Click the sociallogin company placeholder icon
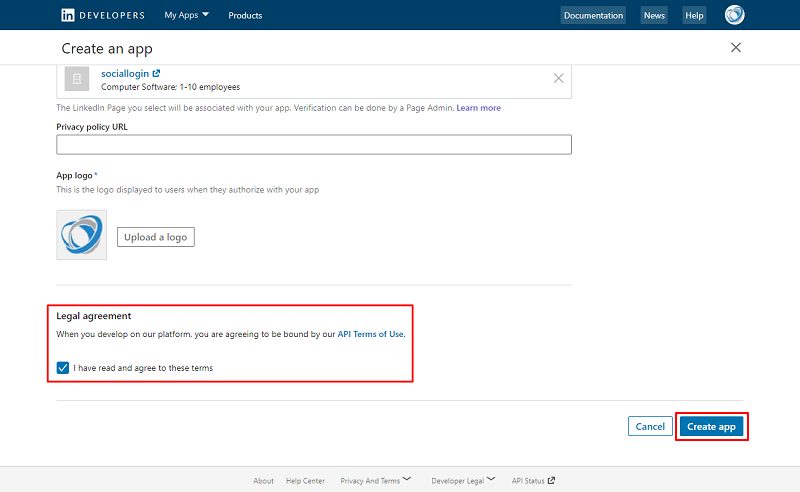Screen dimensions: 800x492 77,79
